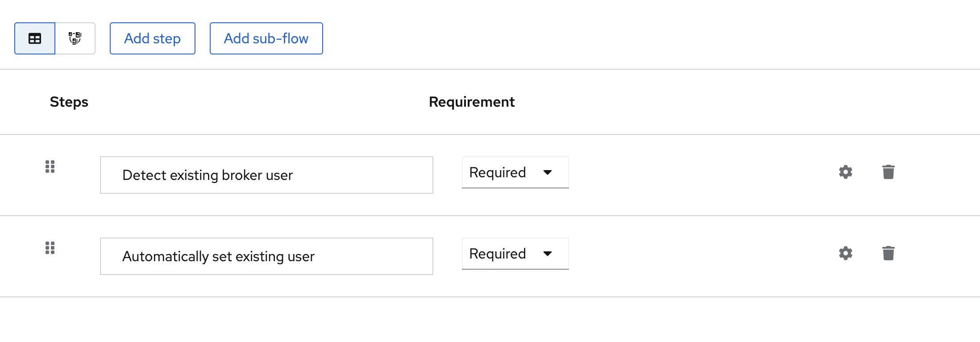Open Requirement dropdown for Detect existing broker user
Image resolution: width=980 pixels, height=342 pixels.
pyautogui.click(x=515, y=172)
